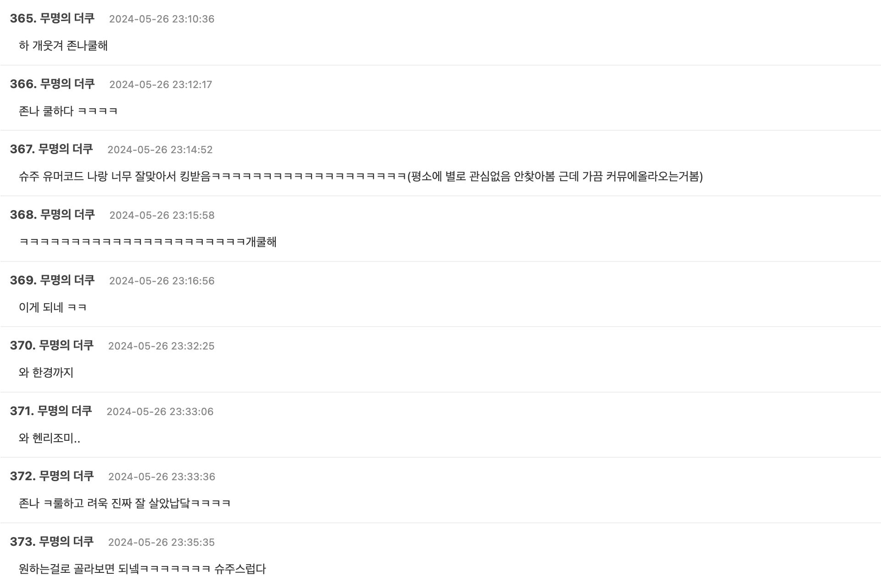Select the timestamp 2024-05-26 23:10:36
The image size is (881, 588).
[x=162, y=19]
